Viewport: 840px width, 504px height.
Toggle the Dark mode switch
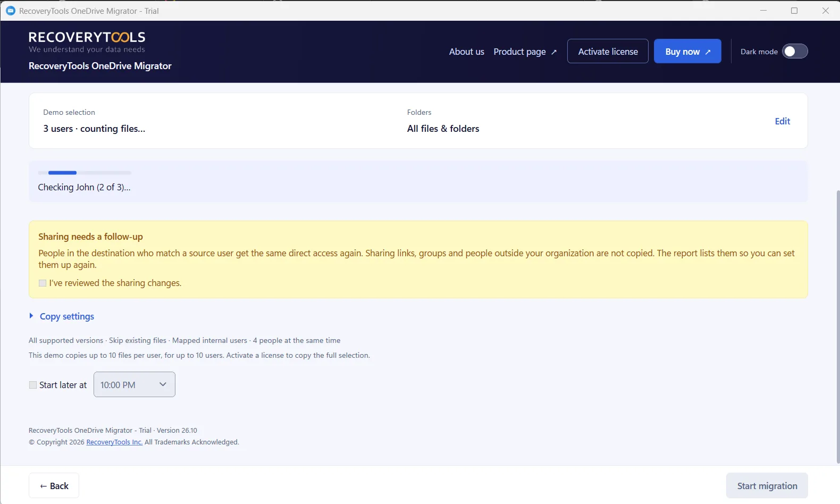click(795, 52)
